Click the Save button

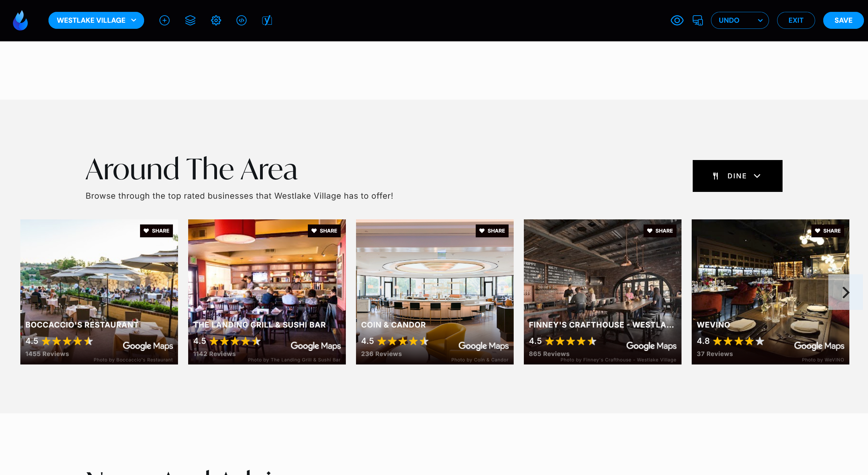pyautogui.click(x=843, y=20)
